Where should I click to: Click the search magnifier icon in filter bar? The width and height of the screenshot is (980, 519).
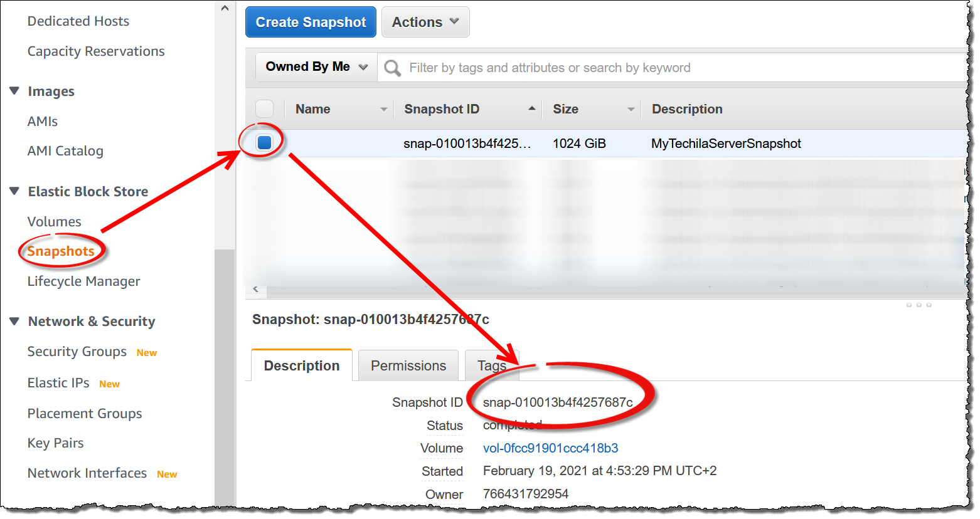pos(392,68)
